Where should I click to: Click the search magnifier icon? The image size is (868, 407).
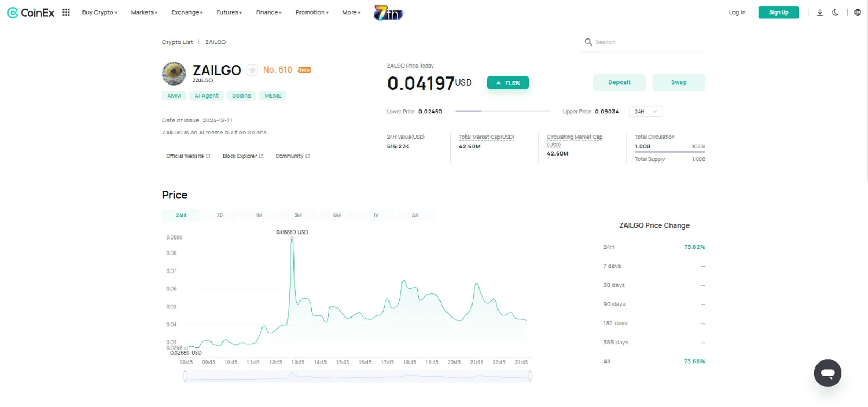pyautogui.click(x=588, y=42)
